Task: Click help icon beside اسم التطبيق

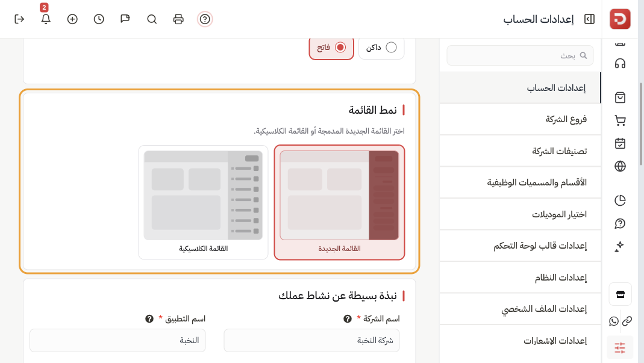Action: pyautogui.click(x=149, y=318)
